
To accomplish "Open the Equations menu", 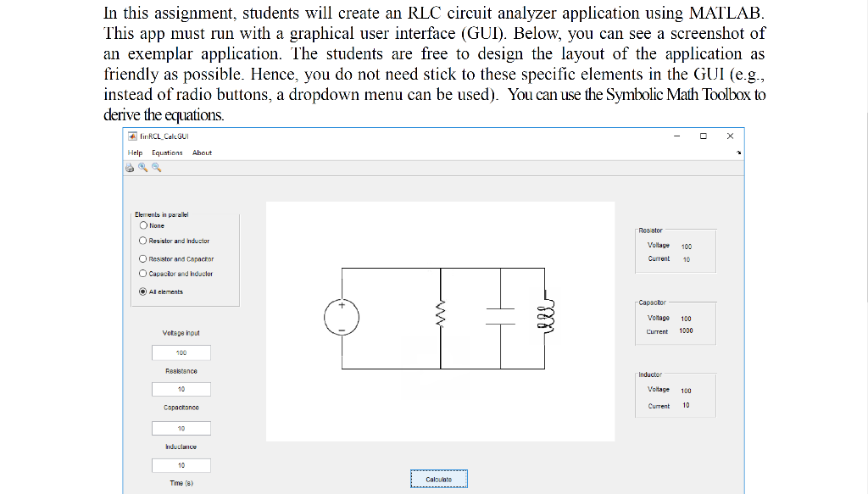I will click(167, 153).
